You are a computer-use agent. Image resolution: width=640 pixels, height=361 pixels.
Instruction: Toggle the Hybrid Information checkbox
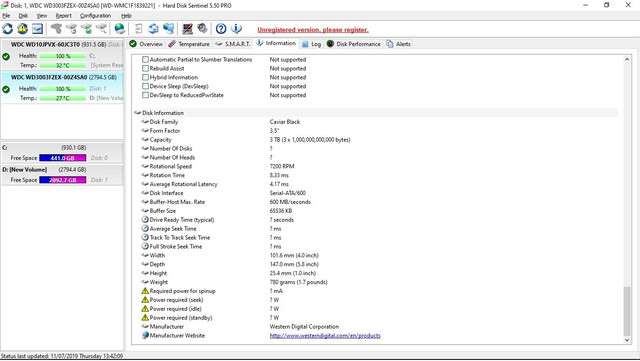(x=145, y=77)
